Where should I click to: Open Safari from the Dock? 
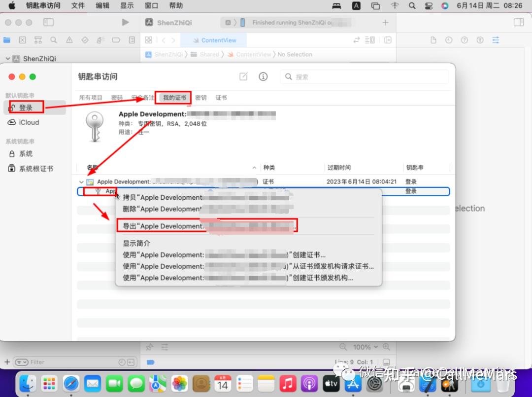pyautogui.click(x=71, y=384)
